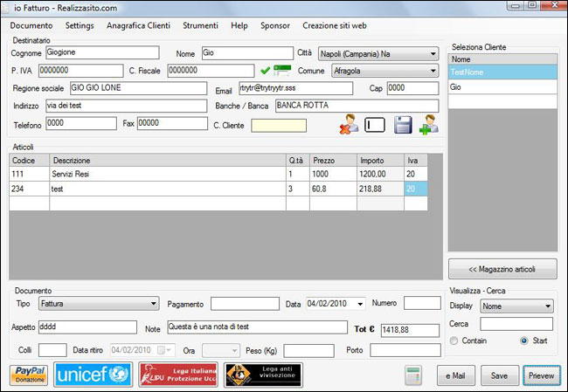Select the Start radio button

pyautogui.click(x=523, y=340)
